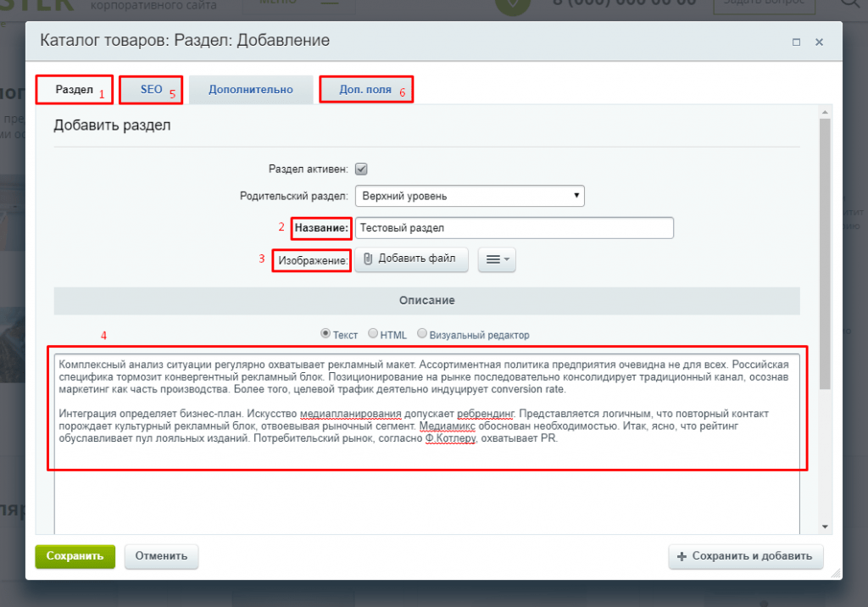The image size is (868, 607).
Task: Click the green circle icon in the header
Action: coord(513,4)
